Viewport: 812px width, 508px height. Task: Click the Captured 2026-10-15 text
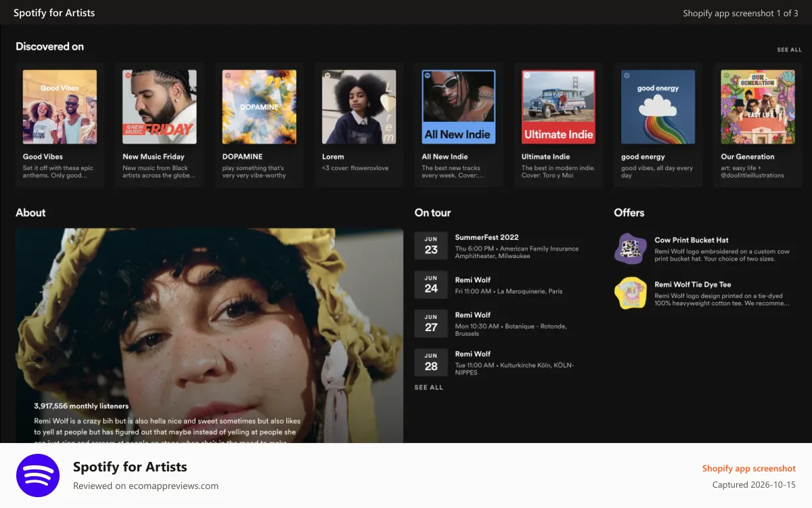[754, 485]
